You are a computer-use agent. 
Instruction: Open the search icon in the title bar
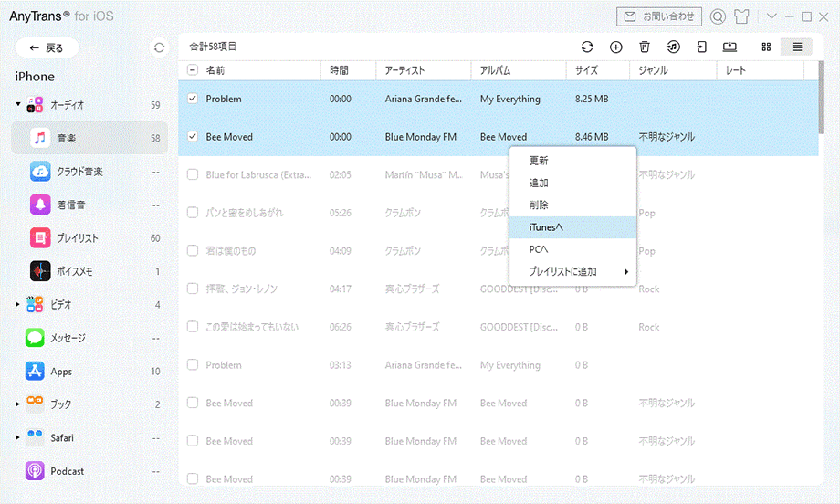pyautogui.click(x=718, y=16)
